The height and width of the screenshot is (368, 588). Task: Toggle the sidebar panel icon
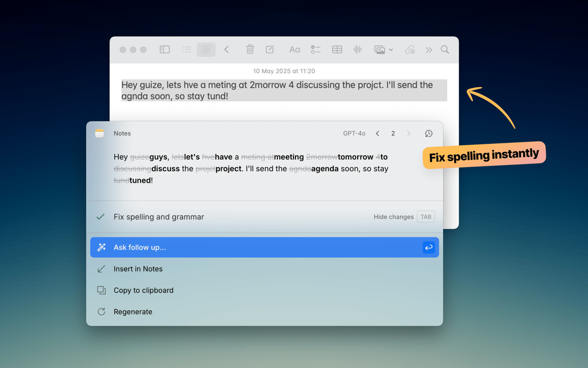coord(165,50)
